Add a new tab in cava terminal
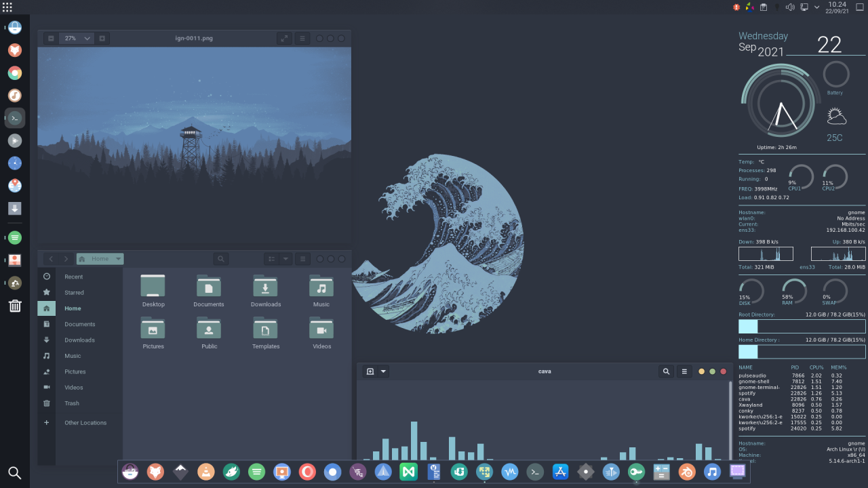 click(370, 371)
